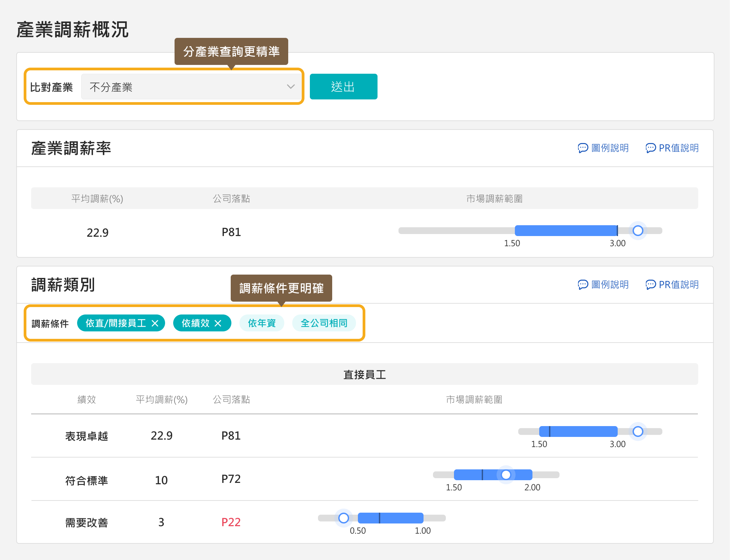Open 圖例說明 in the 調薪類別 section

pos(603,285)
